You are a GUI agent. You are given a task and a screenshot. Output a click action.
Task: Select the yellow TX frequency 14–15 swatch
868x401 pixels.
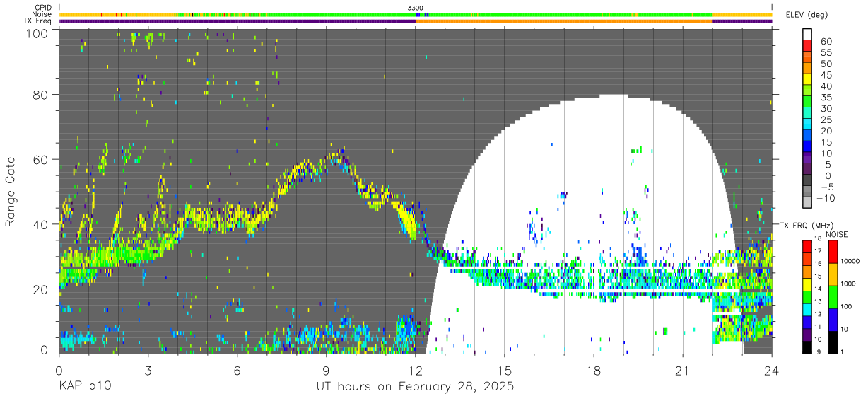pos(807,284)
